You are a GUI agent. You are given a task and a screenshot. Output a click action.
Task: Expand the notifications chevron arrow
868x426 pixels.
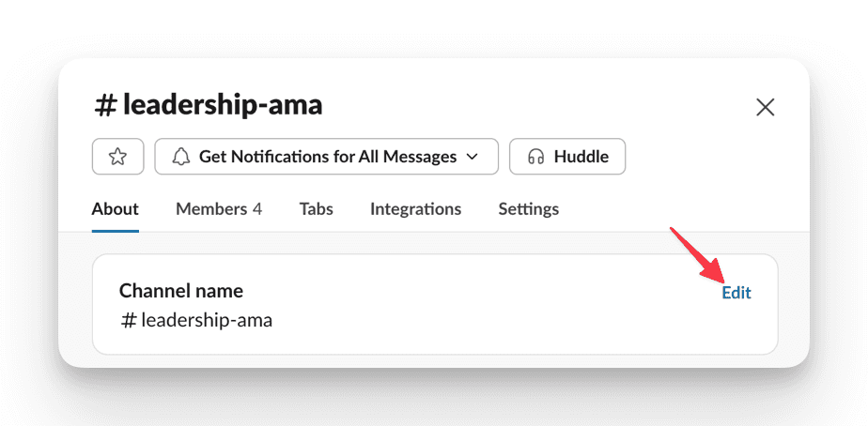tap(472, 157)
